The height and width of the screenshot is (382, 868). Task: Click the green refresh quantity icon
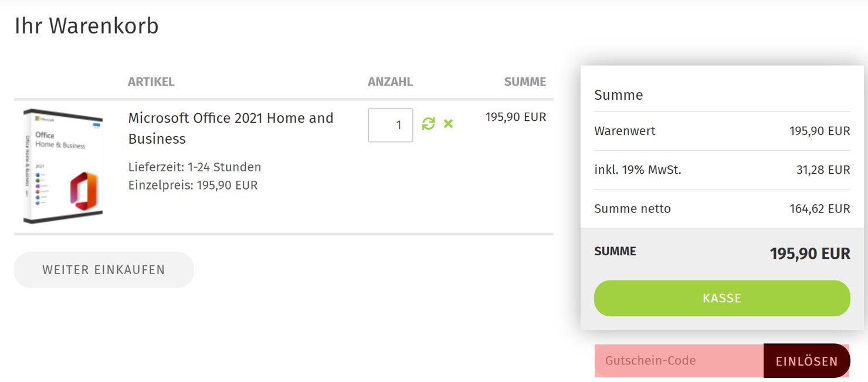point(428,124)
